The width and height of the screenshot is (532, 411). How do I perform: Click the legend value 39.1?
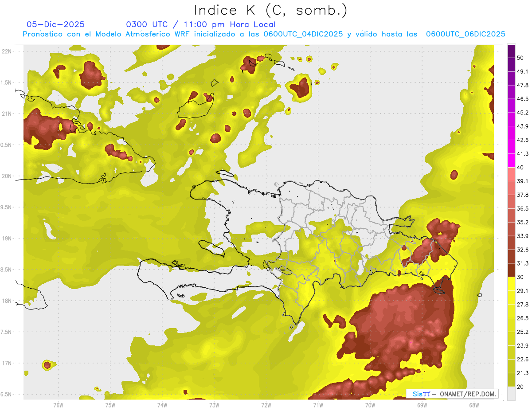point(522,181)
